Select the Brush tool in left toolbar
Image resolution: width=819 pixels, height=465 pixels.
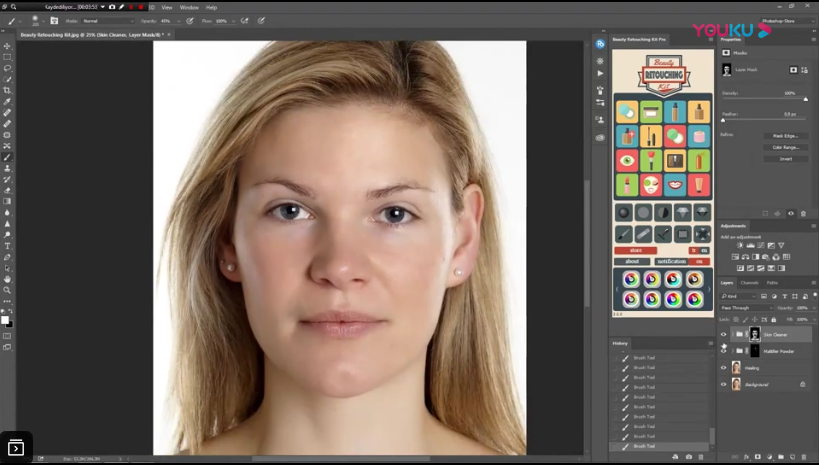[7, 157]
